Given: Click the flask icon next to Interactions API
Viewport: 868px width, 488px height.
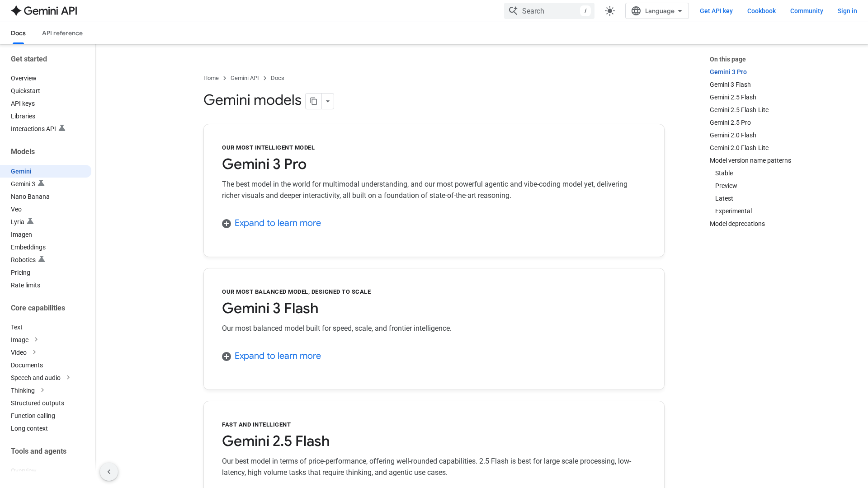Looking at the screenshot, I should 62,128.
